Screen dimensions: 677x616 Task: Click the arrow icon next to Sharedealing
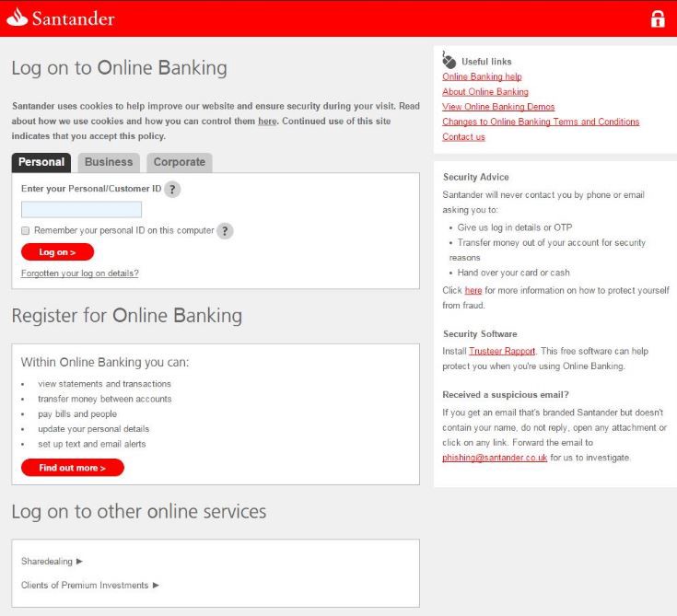click(79, 561)
